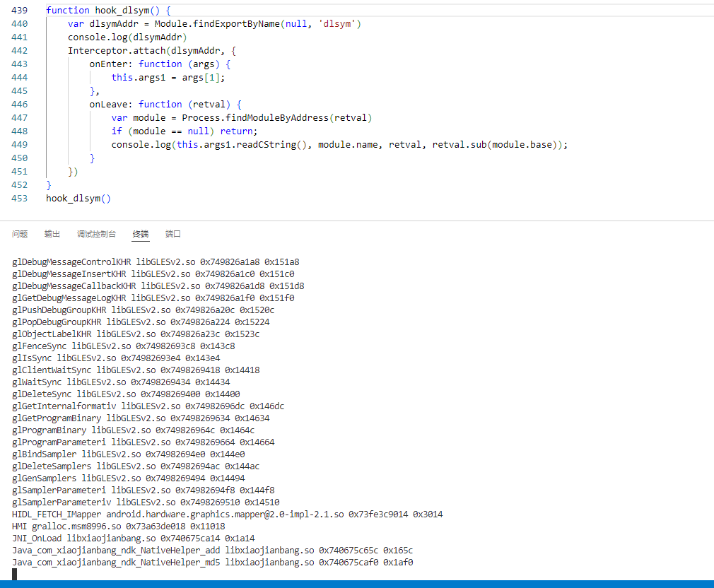Select the 终端 (Terminal) tab

tap(141, 234)
